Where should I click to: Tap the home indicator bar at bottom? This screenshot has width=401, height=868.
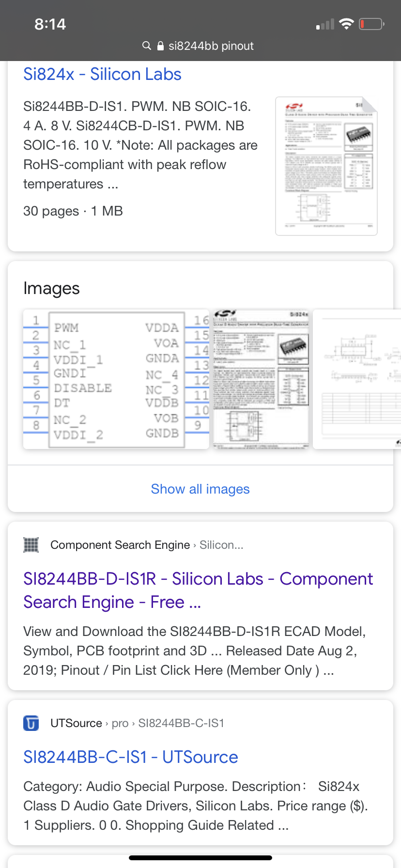200,858
